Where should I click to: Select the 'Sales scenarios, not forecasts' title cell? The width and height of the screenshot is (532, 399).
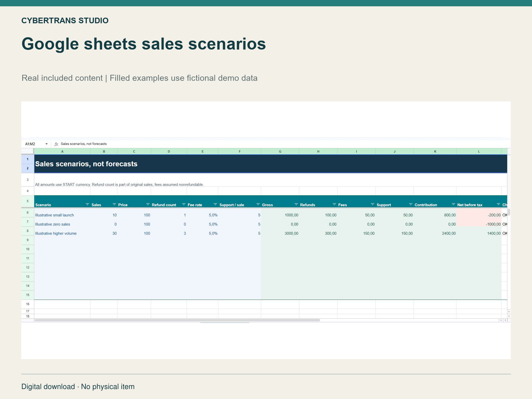tap(271, 164)
